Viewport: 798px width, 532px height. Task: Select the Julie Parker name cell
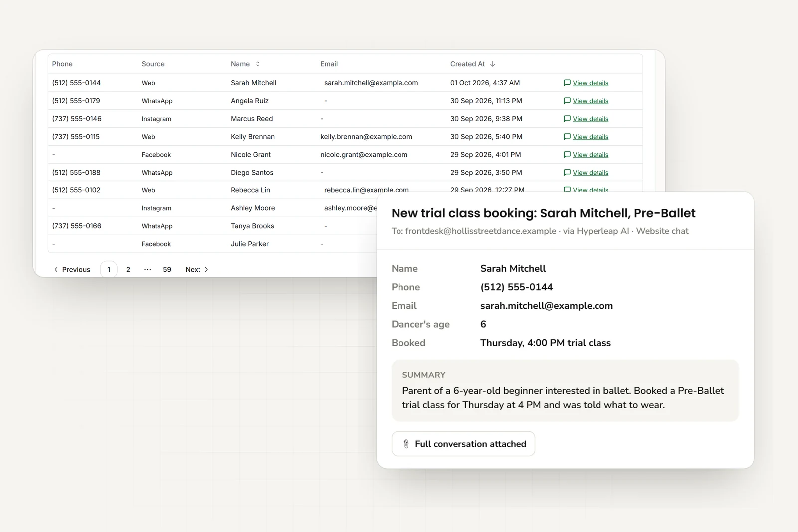pyautogui.click(x=250, y=244)
